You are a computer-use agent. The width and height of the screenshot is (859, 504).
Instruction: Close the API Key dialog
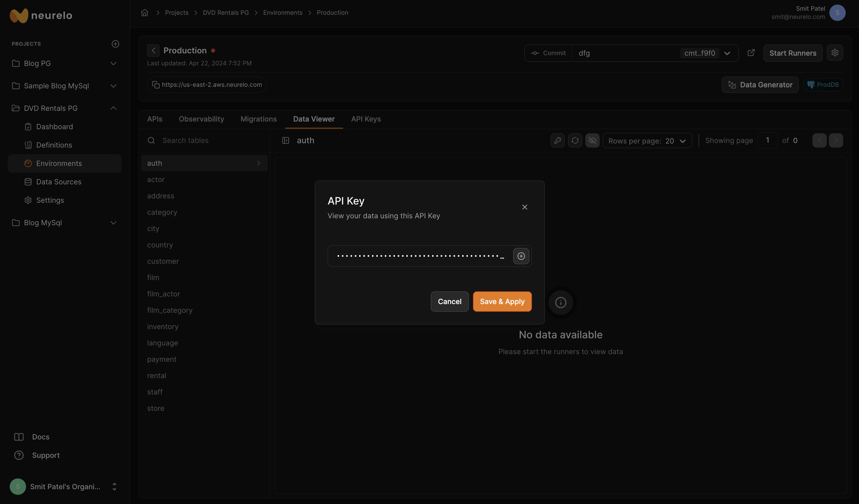(525, 207)
